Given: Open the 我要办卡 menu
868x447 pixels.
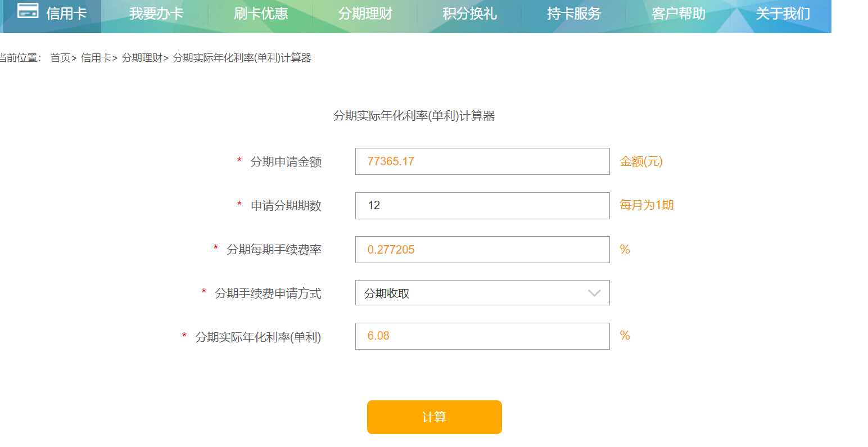Looking at the screenshot, I should [156, 13].
